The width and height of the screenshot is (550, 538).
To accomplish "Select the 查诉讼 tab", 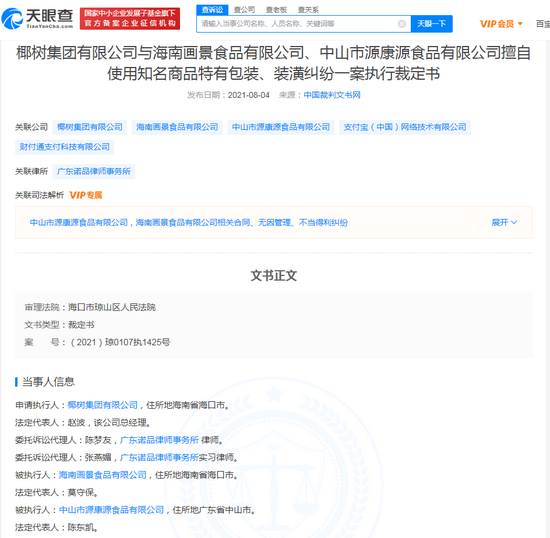I will click(x=212, y=10).
